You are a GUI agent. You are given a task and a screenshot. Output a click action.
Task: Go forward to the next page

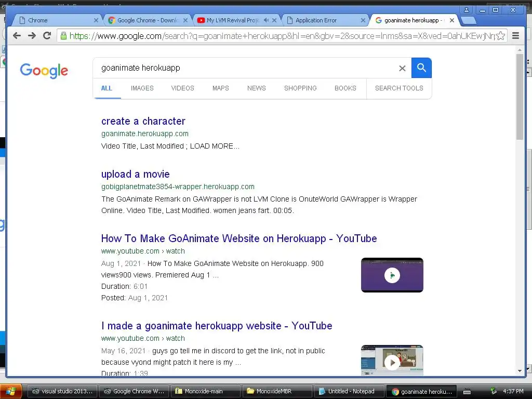click(x=32, y=36)
